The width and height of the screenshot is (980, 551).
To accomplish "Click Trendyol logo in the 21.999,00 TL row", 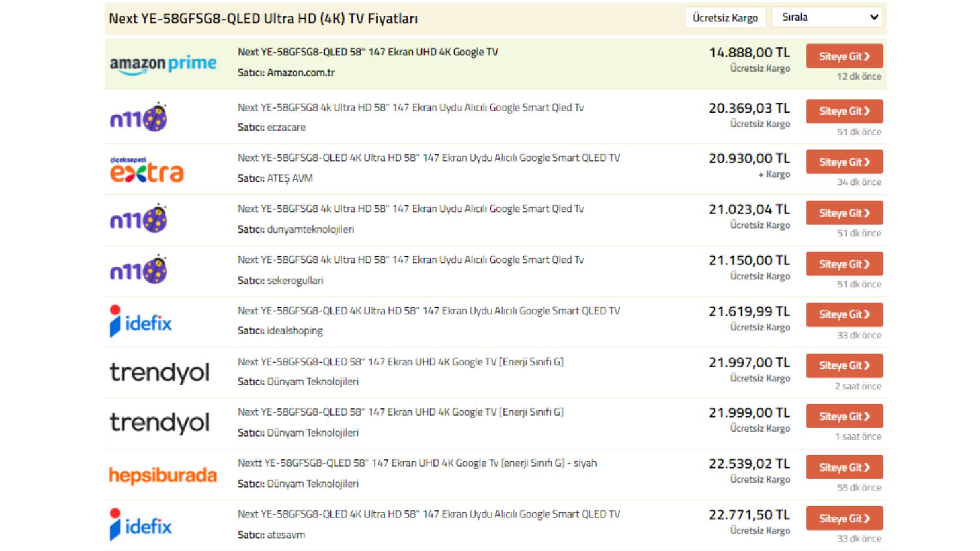I will click(160, 423).
